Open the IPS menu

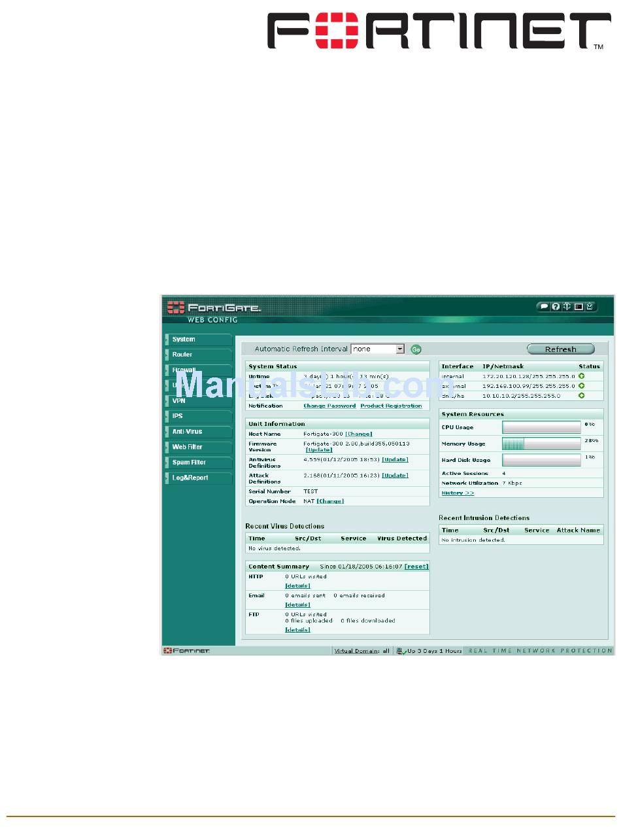199,416
